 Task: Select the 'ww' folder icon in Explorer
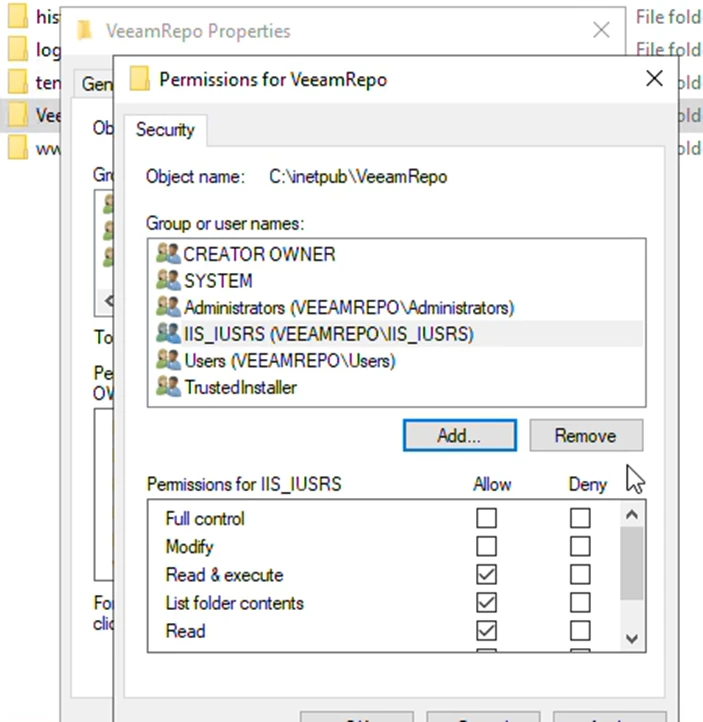[18, 148]
